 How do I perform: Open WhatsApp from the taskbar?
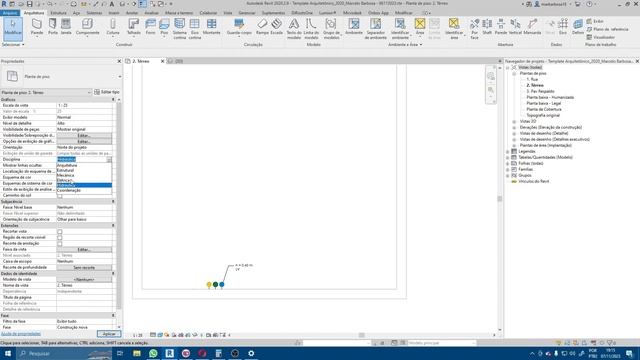[153, 353]
